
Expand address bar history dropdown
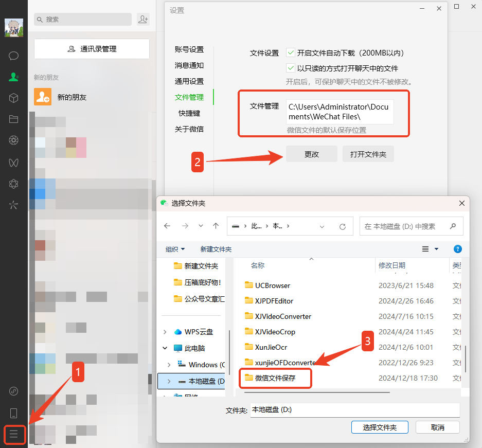pos(322,227)
